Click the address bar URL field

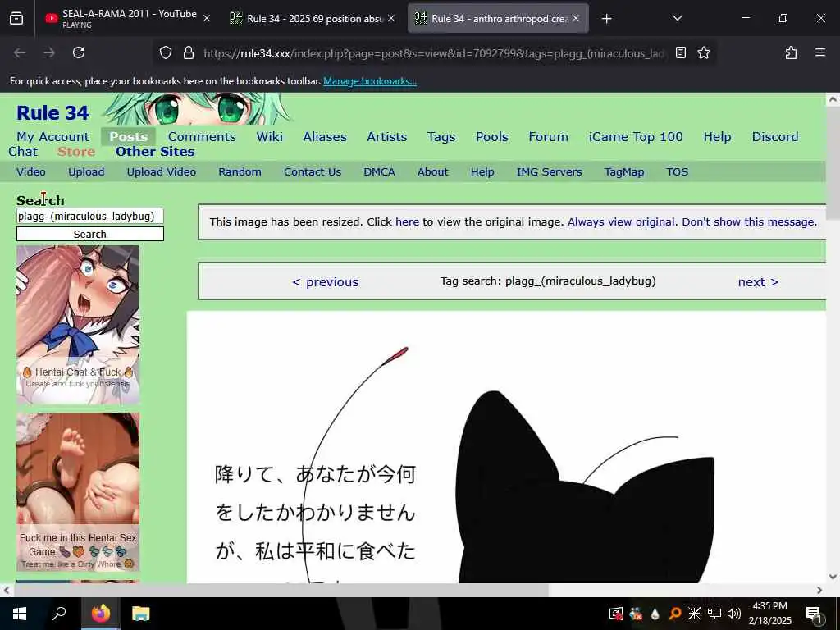[434, 53]
